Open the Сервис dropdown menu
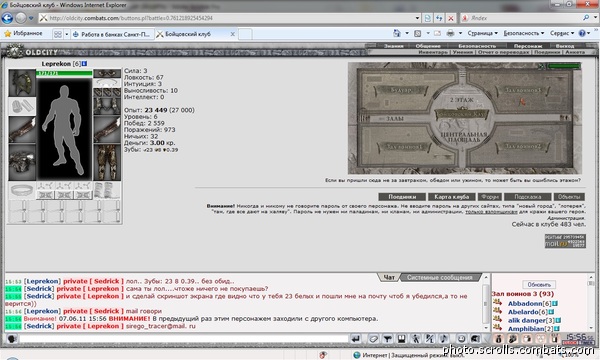600x360 pixels. [x=562, y=33]
